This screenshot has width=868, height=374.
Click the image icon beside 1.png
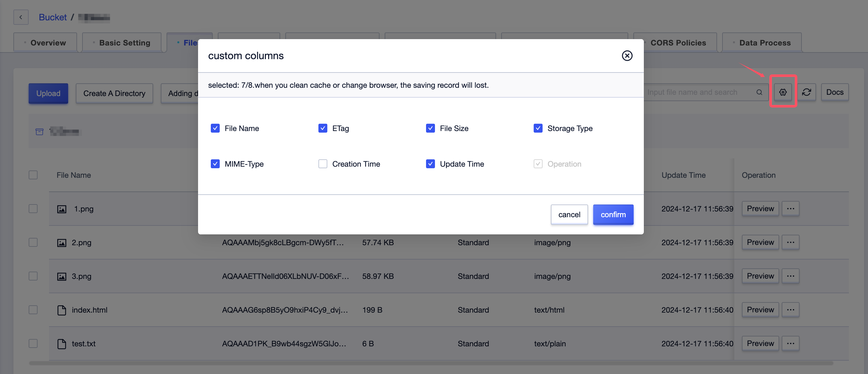click(x=62, y=209)
